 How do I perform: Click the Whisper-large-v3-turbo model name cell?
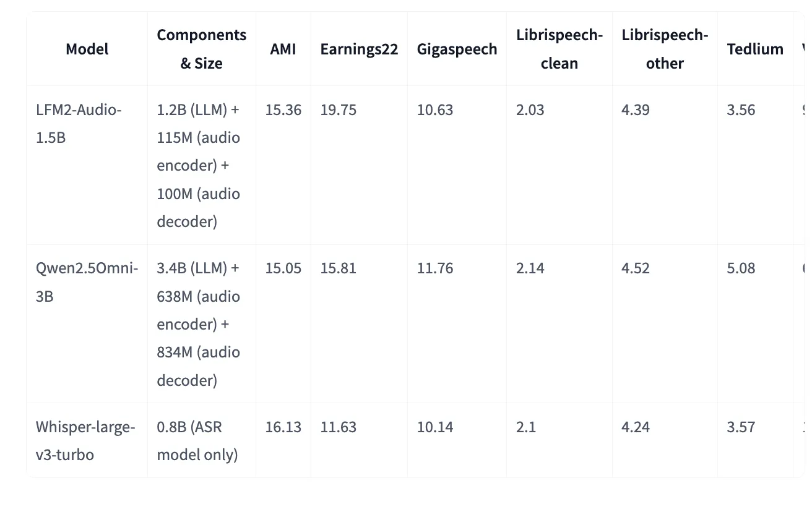(85, 440)
